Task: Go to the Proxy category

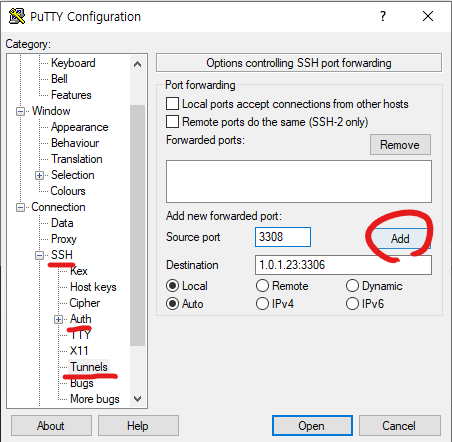Action: coord(64,239)
